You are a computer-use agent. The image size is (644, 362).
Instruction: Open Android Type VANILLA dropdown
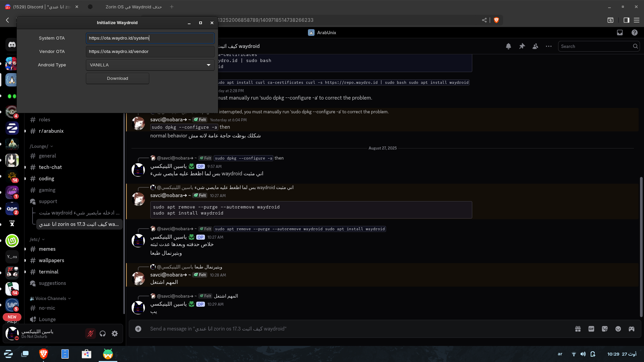click(x=150, y=65)
